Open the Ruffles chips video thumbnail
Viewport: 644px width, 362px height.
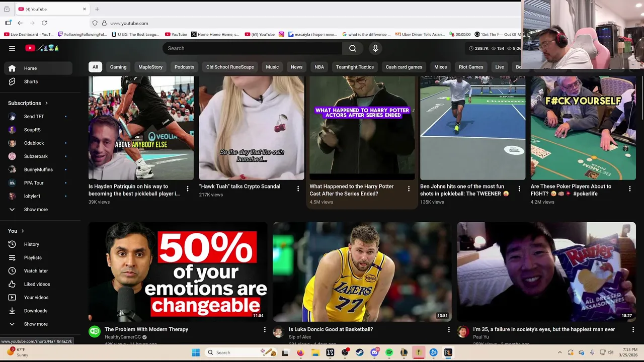[546, 272]
